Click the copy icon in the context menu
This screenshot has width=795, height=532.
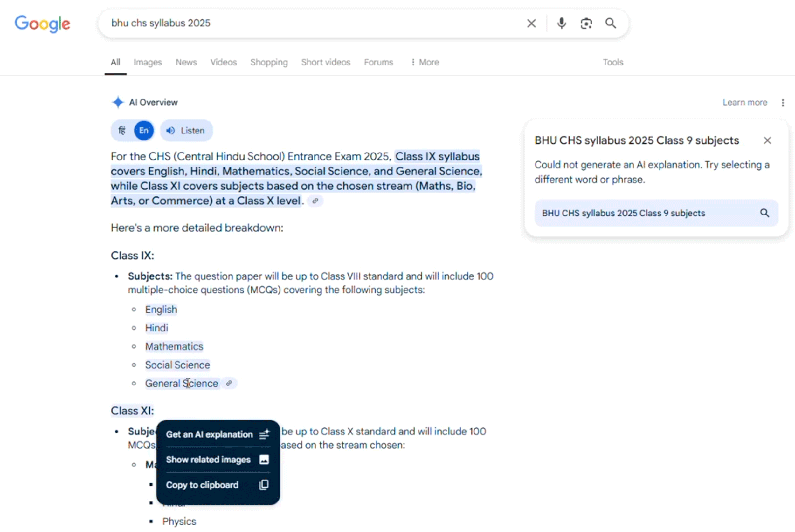[x=263, y=485]
